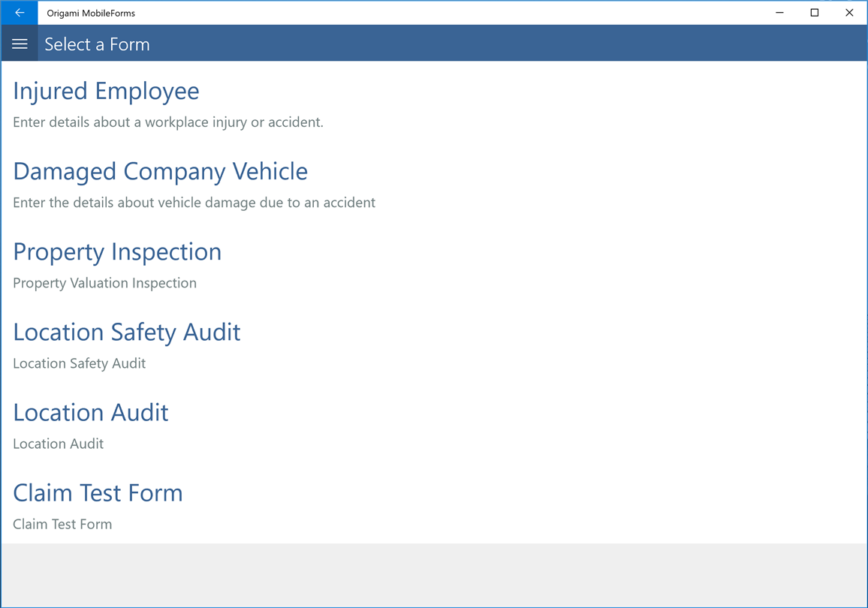The height and width of the screenshot is (608, 868).
Task: Select the Claim Test Form title
Action: coord(98,492)
